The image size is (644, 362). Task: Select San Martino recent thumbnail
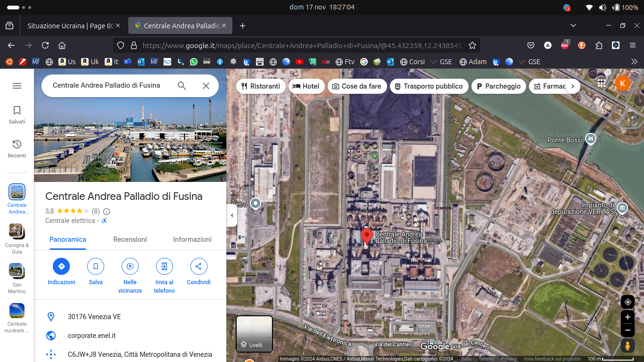[17, 279]
